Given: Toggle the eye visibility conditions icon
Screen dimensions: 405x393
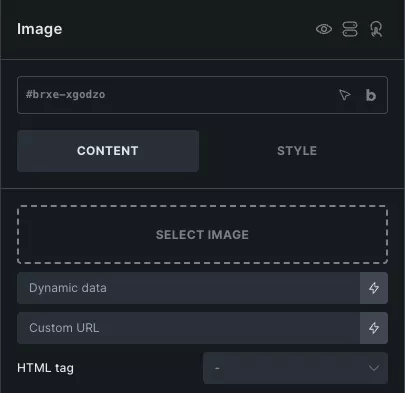Looking at the screenshot, I should pos(324,29).
